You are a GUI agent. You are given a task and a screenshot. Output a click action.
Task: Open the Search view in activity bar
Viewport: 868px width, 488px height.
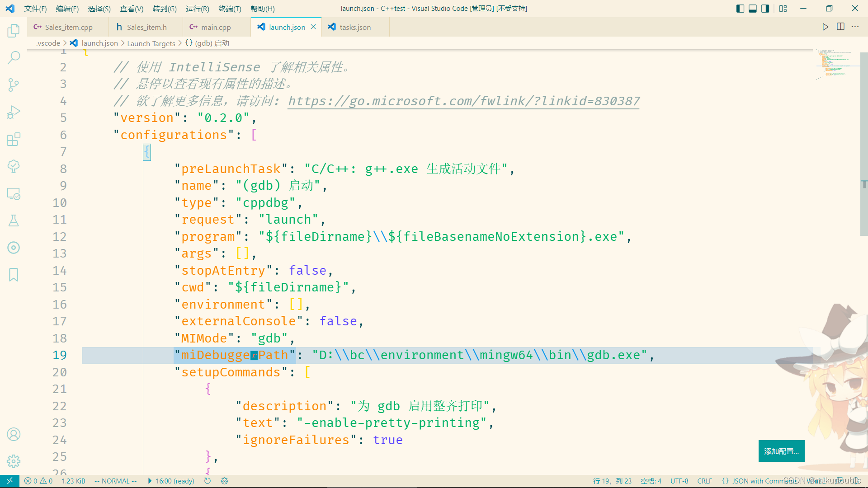pos(14,57)
